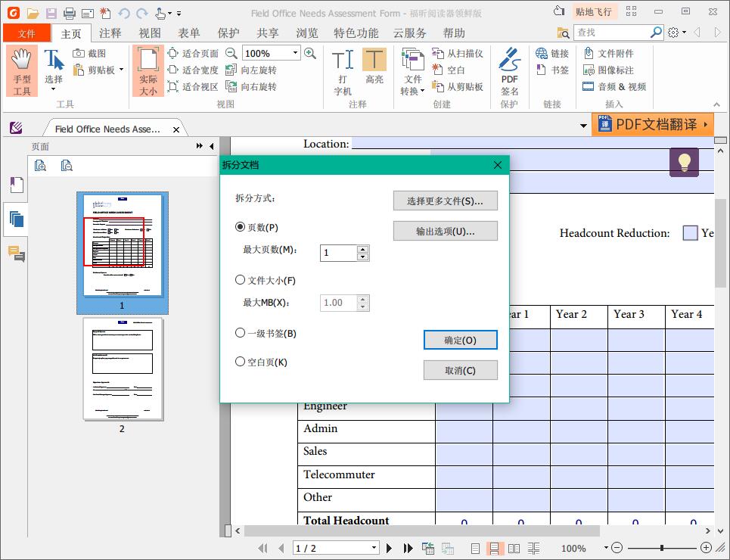Insert Audio & Video (音频 & 视频)

coord(614,87)
